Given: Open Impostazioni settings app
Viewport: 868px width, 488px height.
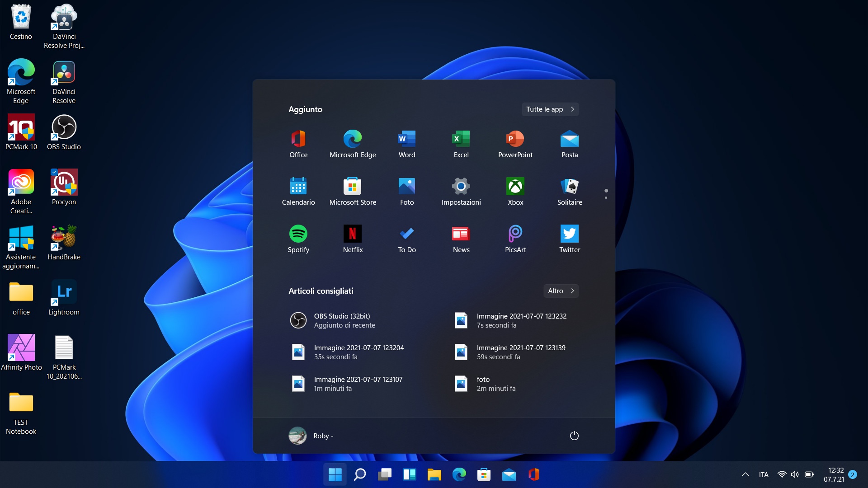Looking at the screenshot, I should tap(461, 192).
